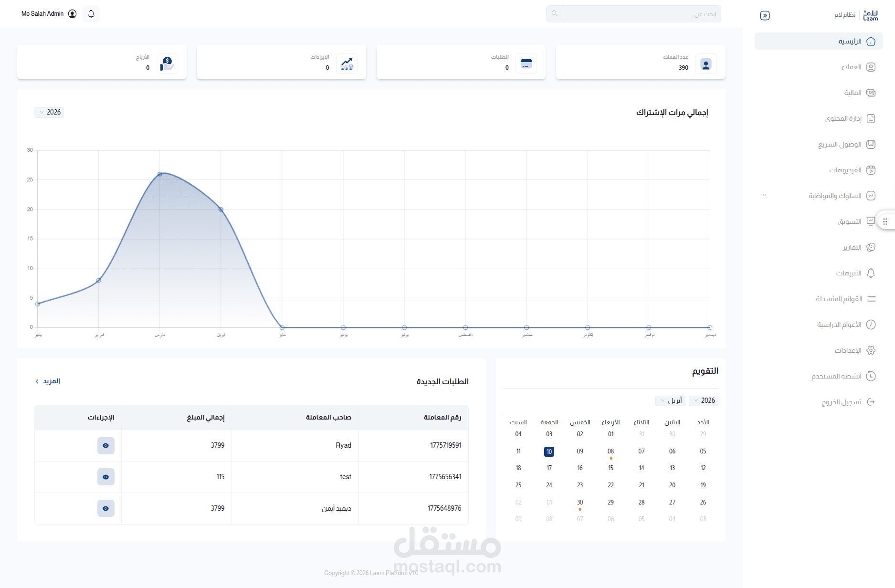The height and width of the screenshot is (588, 895).
Task: Expand the السلوك والمواظبة submenu chevron
Action: pos(764,196)
